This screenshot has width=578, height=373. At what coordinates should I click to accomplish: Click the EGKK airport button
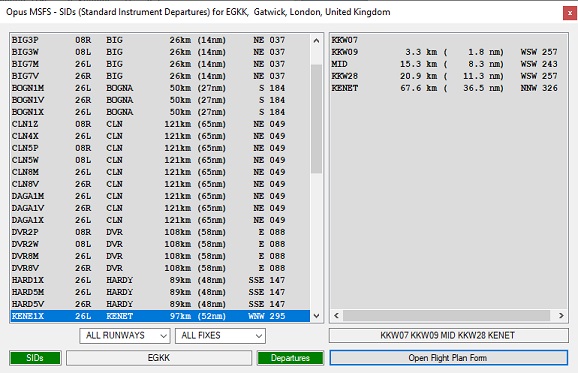pos(159,358)
